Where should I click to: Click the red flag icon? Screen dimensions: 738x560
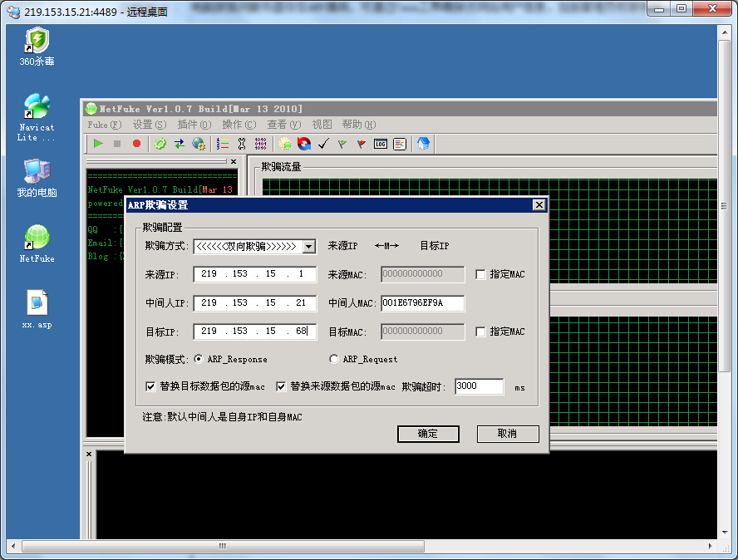[x=361, y=144]
